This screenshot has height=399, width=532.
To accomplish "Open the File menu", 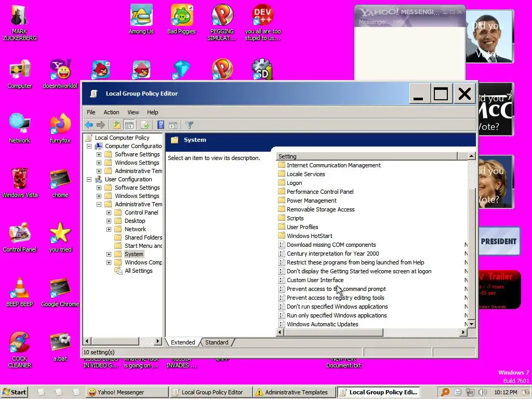I will pos(91,112).
